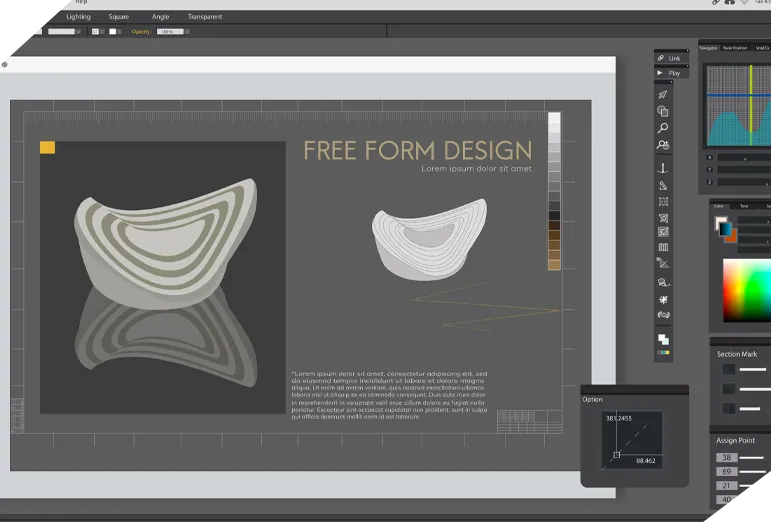Viewport: 771px width, 522px height.
Task: Select the triangle ruler measure tool
Action: (663, 185)
